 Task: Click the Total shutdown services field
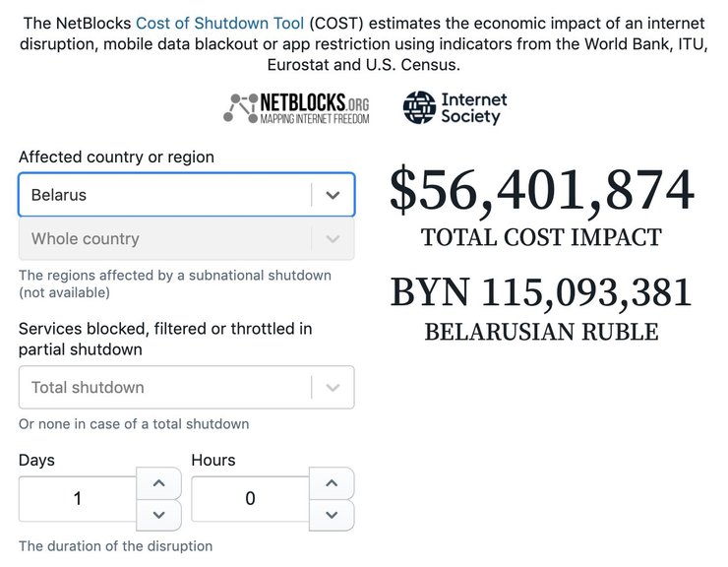coord(163,388)
